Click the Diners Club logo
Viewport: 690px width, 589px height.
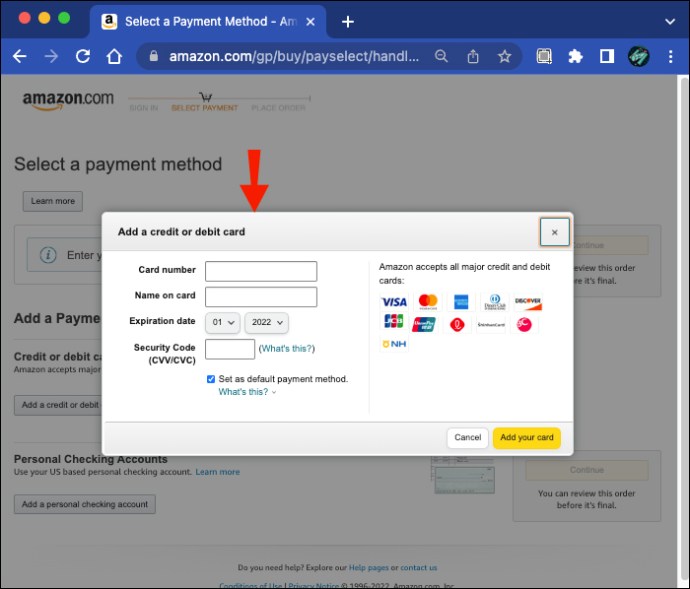pyautogui.click(x=495, y=302)
